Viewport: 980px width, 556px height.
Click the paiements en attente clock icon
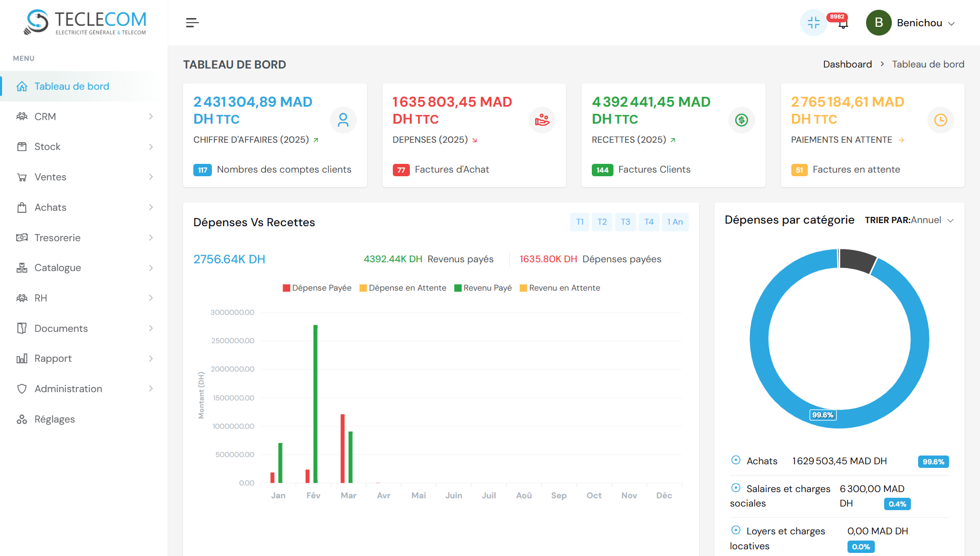tap(940, 120)
